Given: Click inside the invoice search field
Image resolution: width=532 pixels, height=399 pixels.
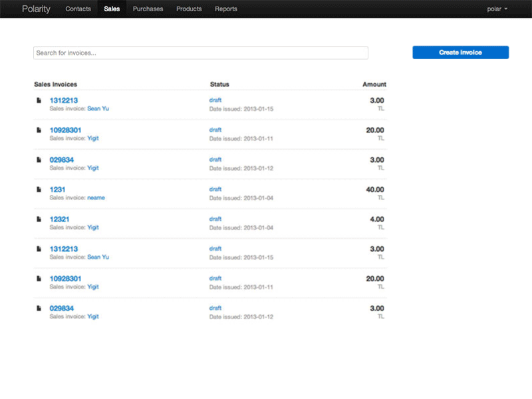Looking at the screenshot, I should [199, 52].
